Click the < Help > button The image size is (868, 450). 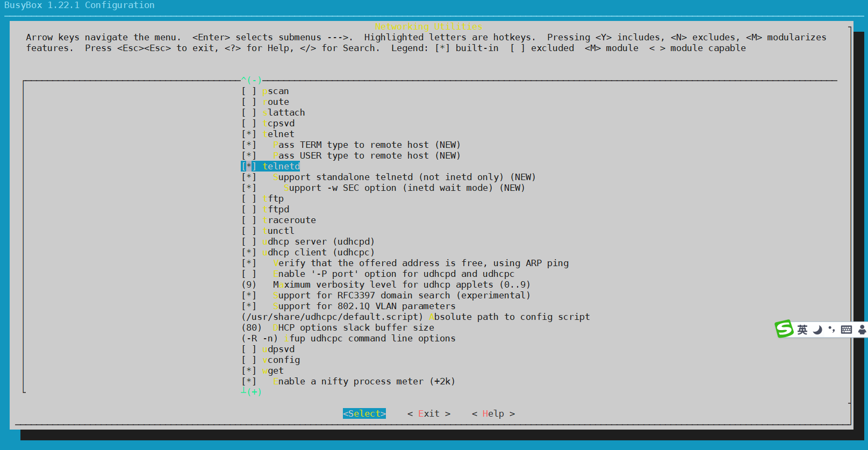[x=493, y=413]
